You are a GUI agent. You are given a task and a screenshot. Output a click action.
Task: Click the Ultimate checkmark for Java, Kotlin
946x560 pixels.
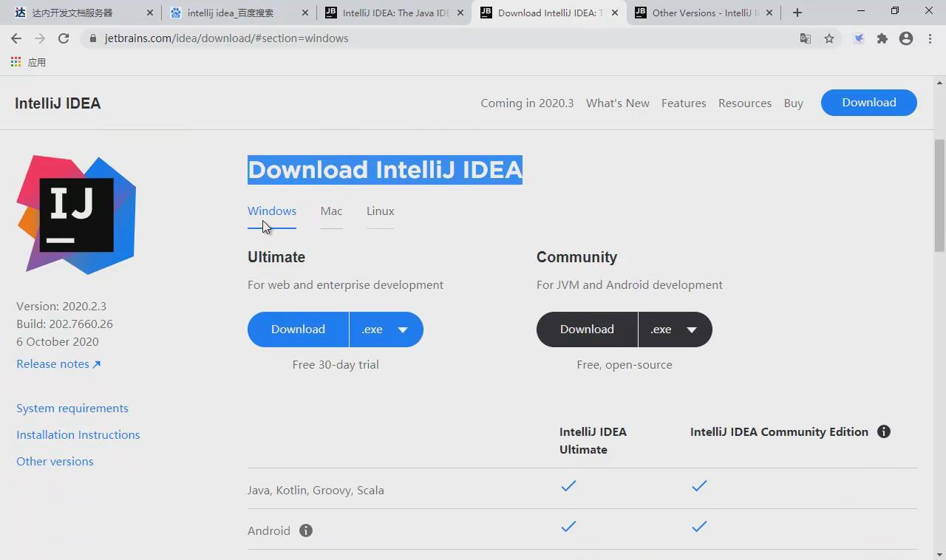pos(568,486)
